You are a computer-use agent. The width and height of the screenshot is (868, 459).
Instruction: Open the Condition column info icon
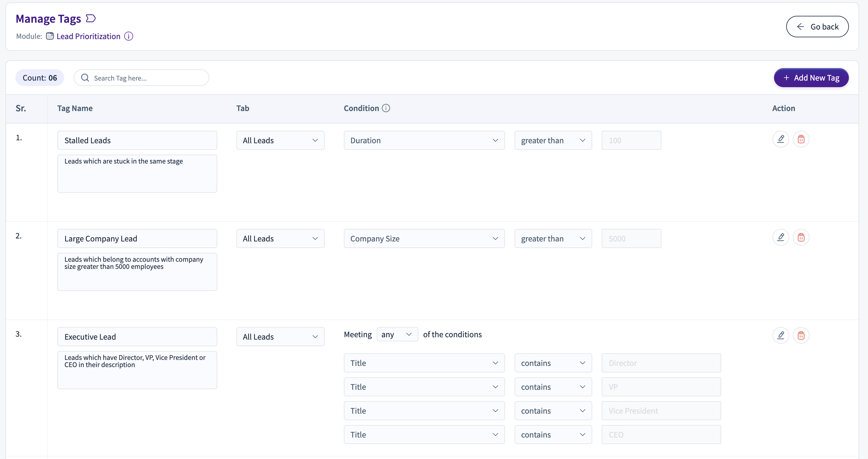(386, 108)
